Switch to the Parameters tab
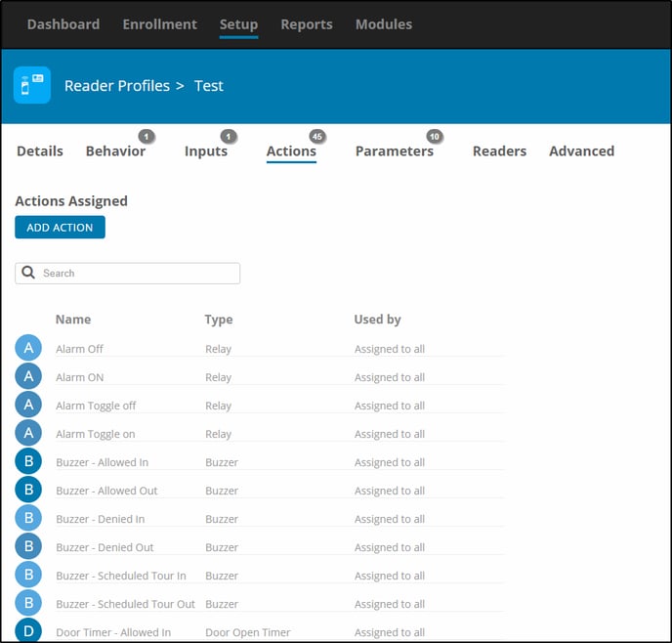672x643 pixels. pos(395,151)
